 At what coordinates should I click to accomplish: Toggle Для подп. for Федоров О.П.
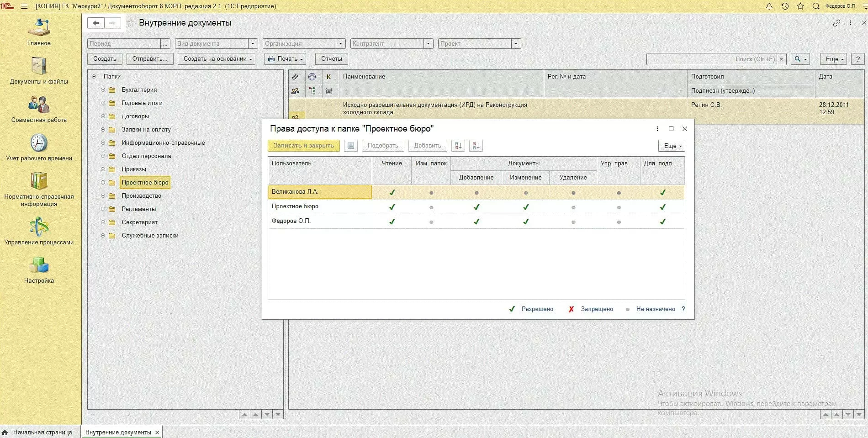click(x=663, y=222)
